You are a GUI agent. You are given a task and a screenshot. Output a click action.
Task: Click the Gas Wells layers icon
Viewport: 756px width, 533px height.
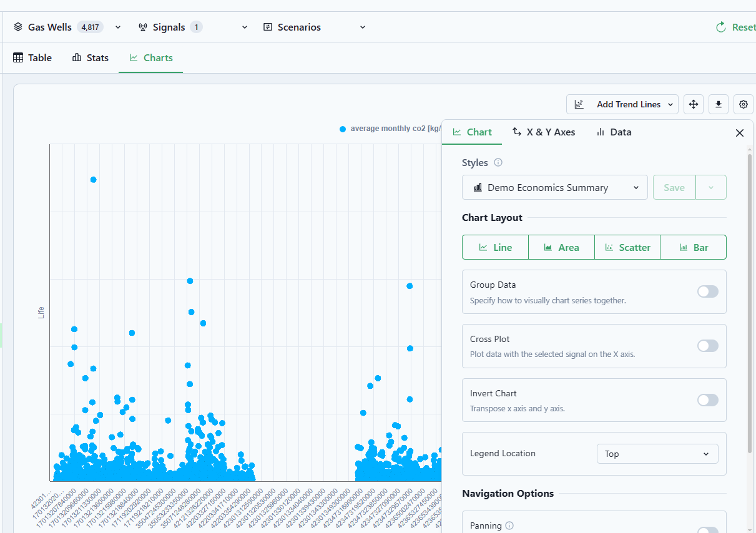click(x=18, y=27)
